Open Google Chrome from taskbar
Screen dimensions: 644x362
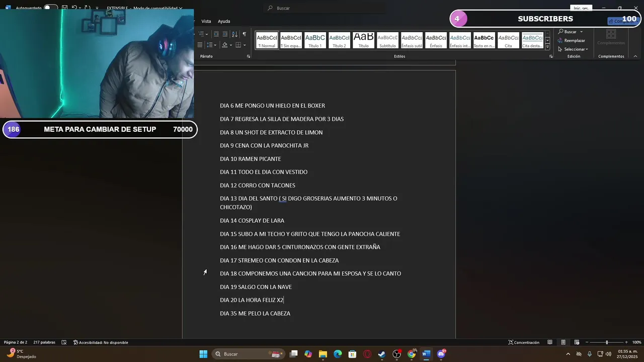[412, 354]
